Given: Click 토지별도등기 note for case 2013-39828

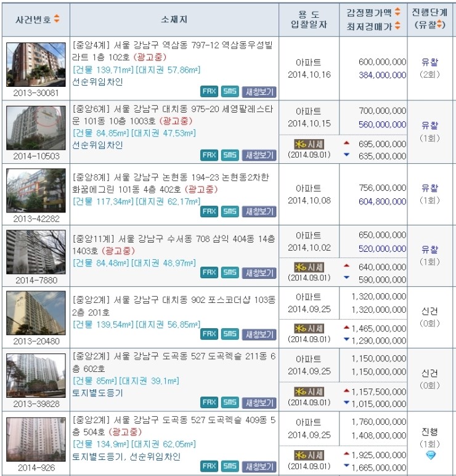Looking at the screenshot, I should click(x=97, y=393).
